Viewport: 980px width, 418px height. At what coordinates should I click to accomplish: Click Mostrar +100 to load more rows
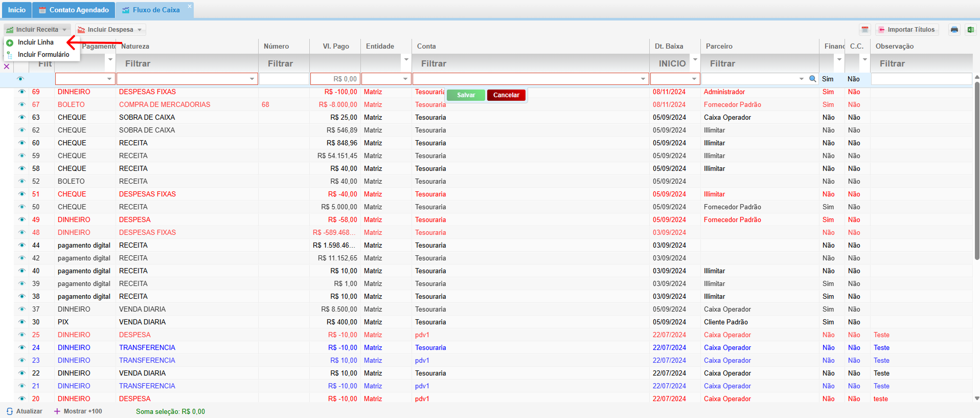[78, 411]
